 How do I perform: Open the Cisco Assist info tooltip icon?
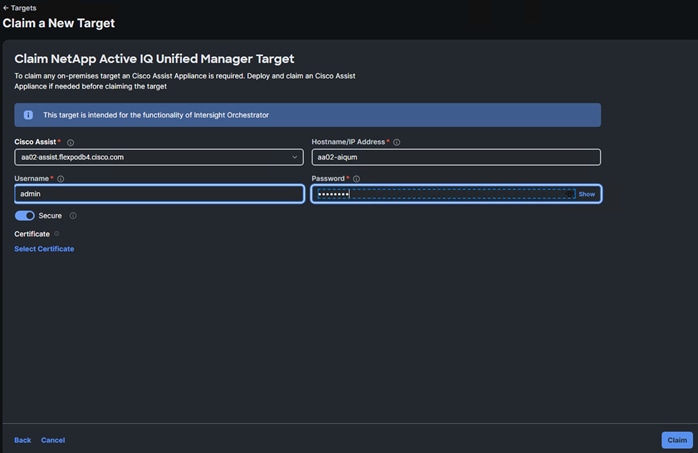coord(70,142)
